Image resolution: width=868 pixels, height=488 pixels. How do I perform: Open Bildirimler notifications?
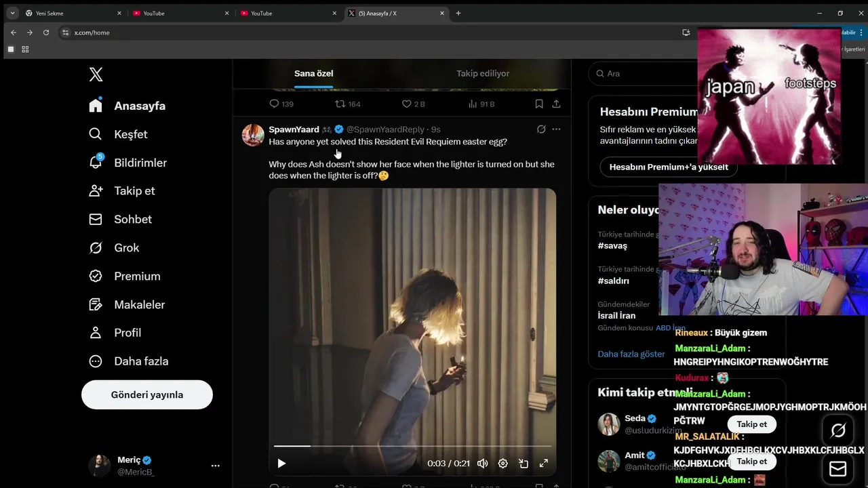click(127, 163)
